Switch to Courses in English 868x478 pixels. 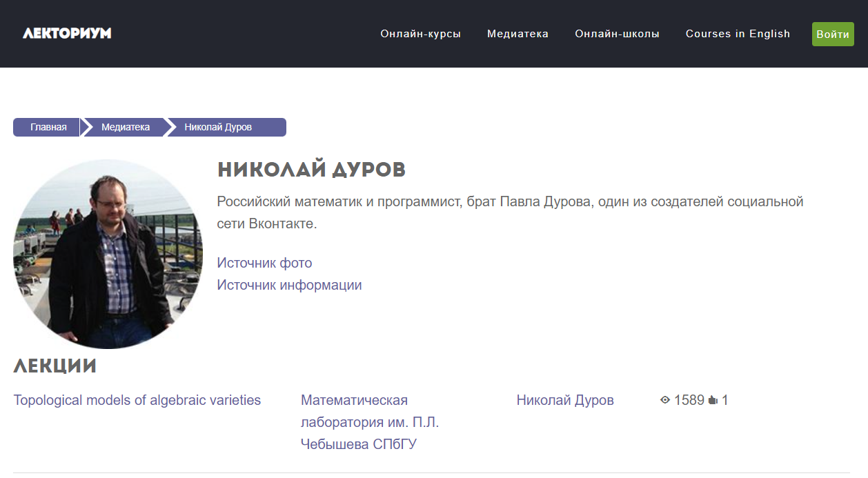point(737,33)
